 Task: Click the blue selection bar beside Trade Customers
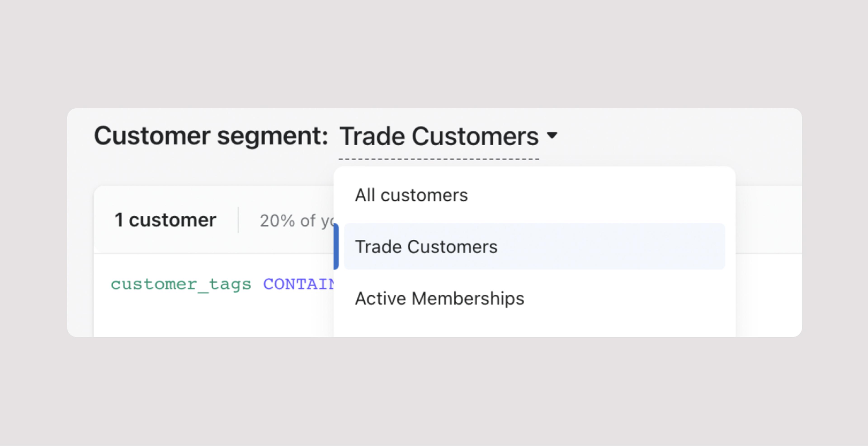coord(336,246)
